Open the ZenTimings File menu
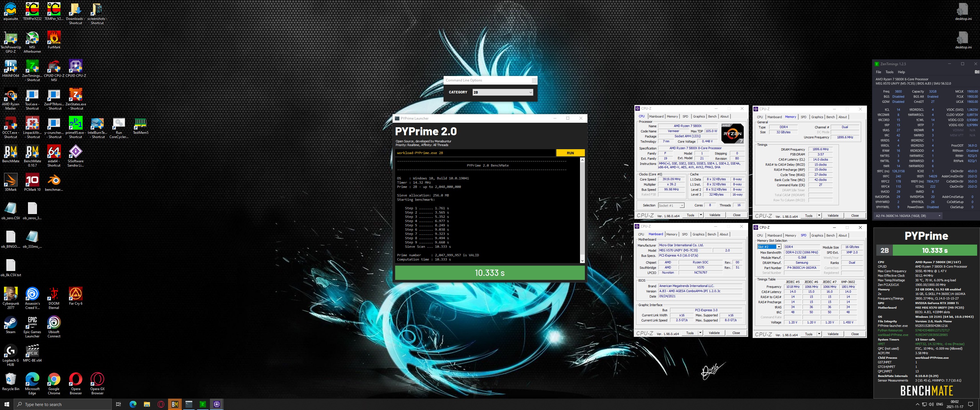 pos(878,72)
